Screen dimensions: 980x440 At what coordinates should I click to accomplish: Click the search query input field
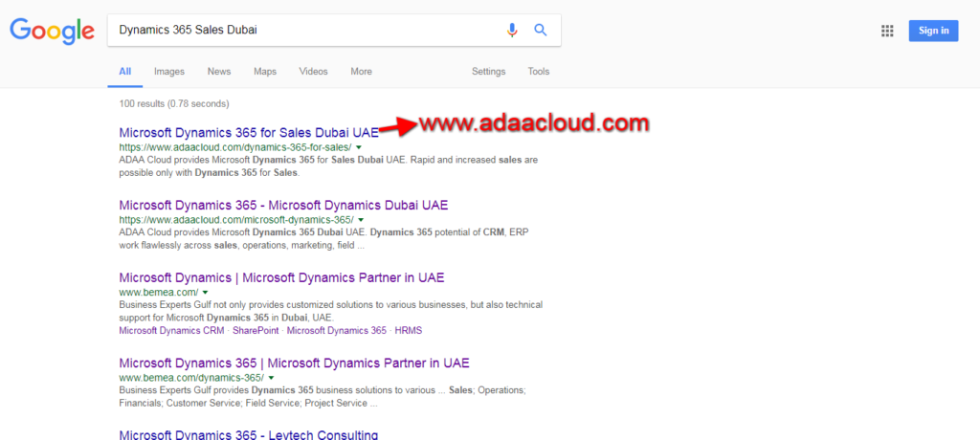click(x=306, y=30)
